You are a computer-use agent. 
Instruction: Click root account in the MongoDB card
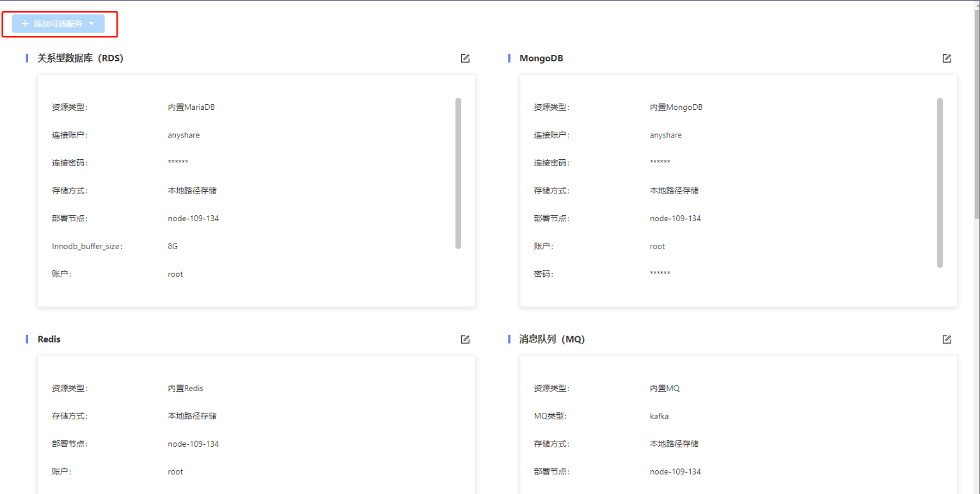tap(658, 246)
